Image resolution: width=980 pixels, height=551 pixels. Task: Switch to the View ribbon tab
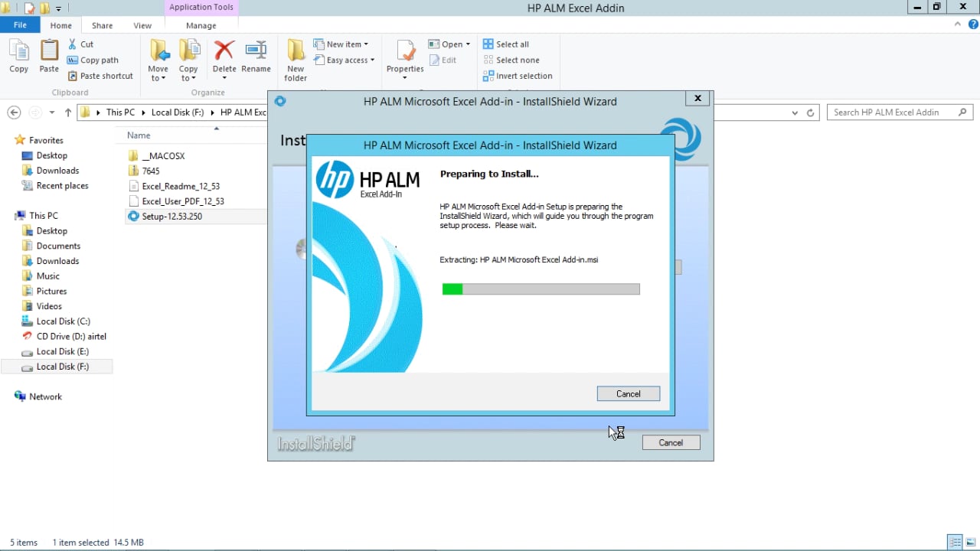point(142,25)
